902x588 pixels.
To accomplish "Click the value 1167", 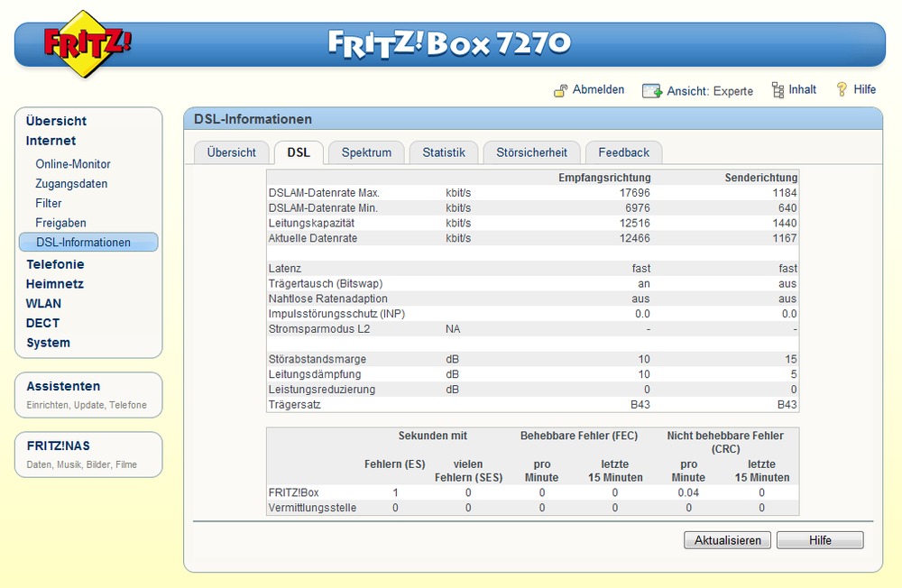I will click(x=785, y=238).
